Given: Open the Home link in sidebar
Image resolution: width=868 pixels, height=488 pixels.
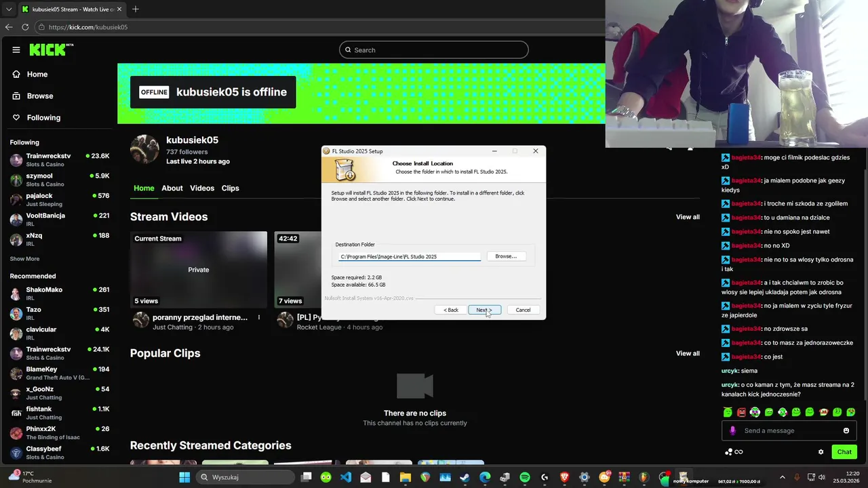Looking at the screenshot, I should tap(37, 74).
